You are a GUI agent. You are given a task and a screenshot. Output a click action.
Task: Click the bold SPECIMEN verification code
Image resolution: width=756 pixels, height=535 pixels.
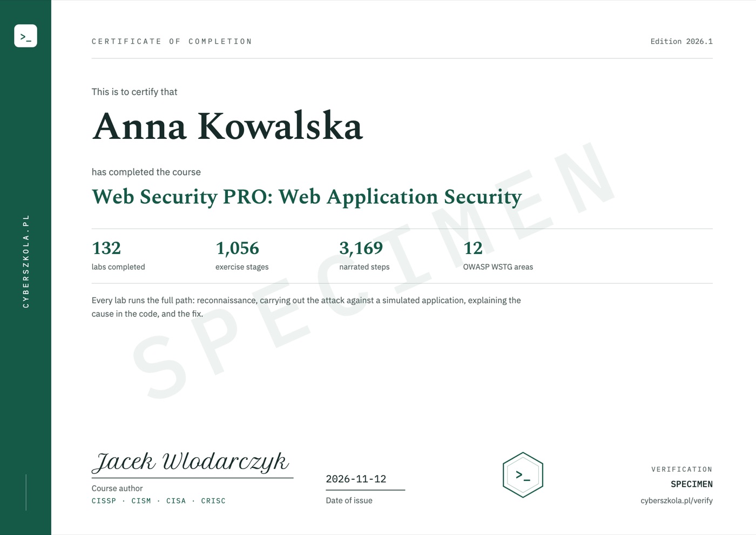pos(691,484)
